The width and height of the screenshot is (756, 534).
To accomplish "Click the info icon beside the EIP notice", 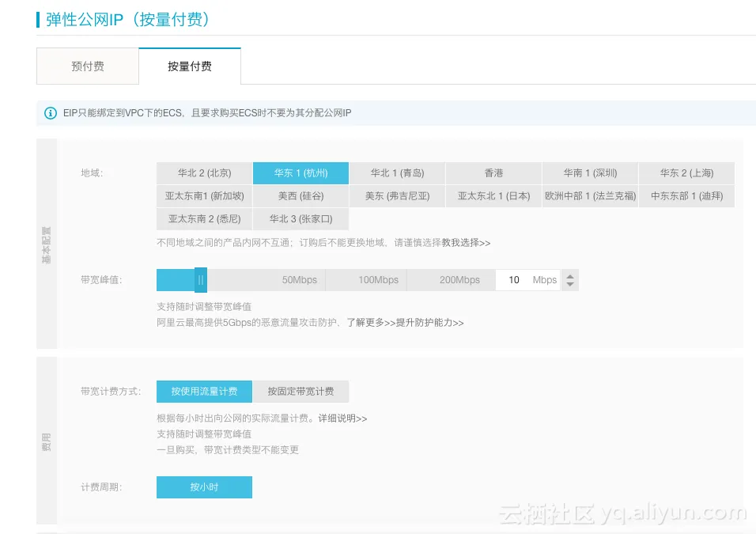I will 50,113.
